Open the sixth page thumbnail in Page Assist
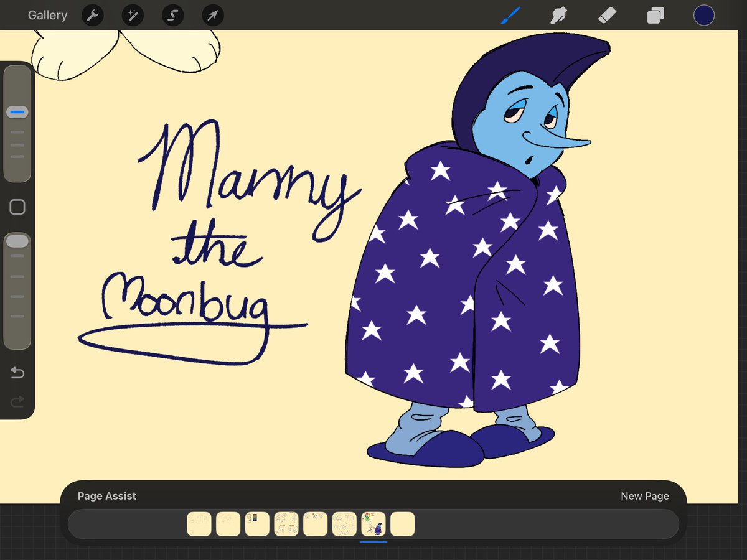The image size is (747, 560). 344,524
